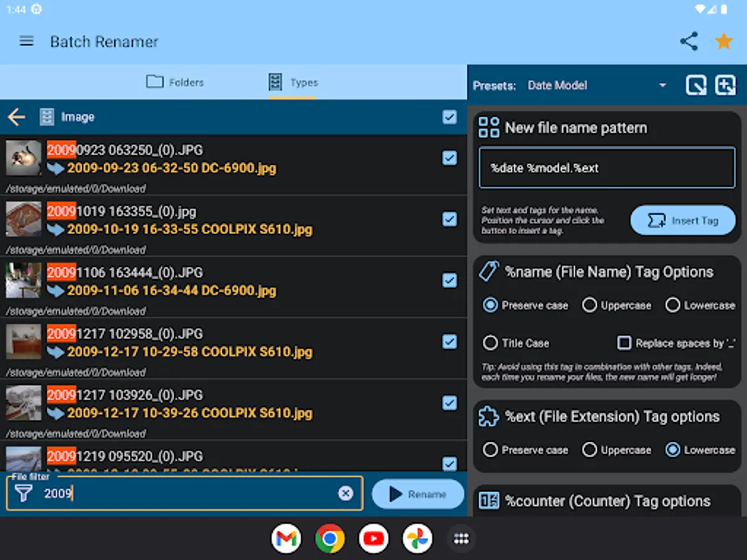Click the back arrow beside Image
This screenshot has height=560, width=747.
click(16, 117)
